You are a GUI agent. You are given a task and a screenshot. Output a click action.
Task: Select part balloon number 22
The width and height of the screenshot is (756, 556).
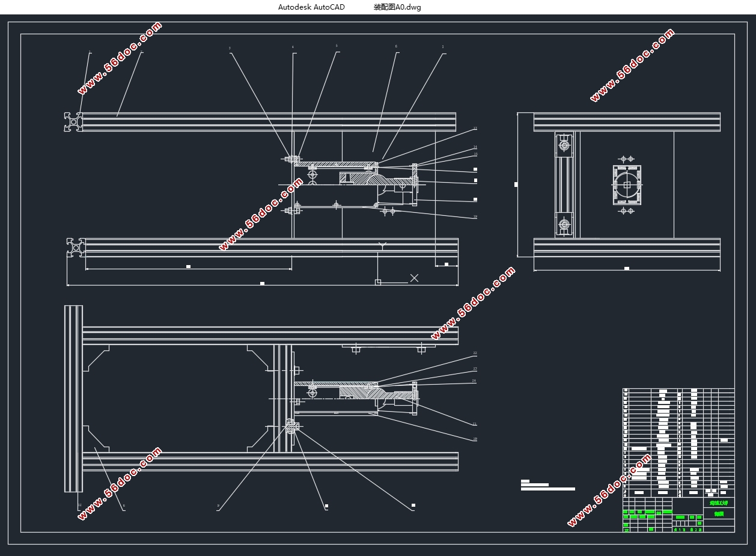click(x=475, y=353)
